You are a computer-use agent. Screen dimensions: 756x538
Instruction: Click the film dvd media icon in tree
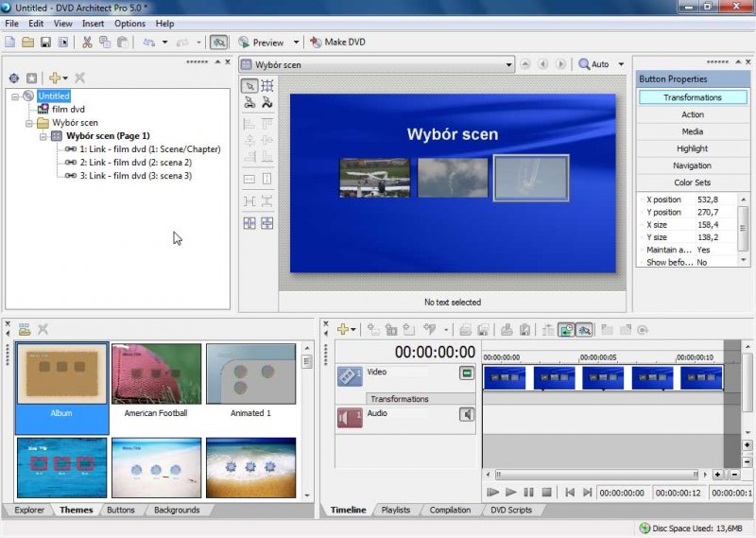tap(43, 110)
